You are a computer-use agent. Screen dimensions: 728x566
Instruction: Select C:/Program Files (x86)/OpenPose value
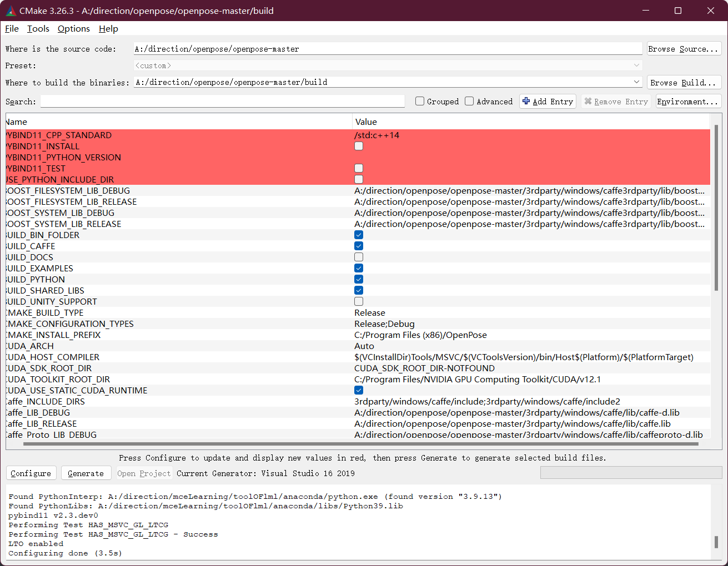420,335
